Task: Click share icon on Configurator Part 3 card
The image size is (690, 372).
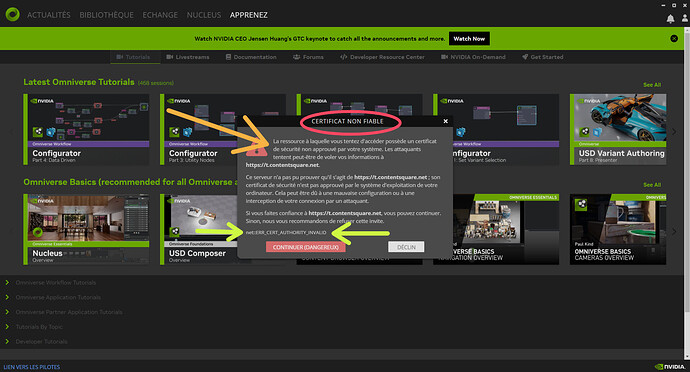Action: (175, 131)
